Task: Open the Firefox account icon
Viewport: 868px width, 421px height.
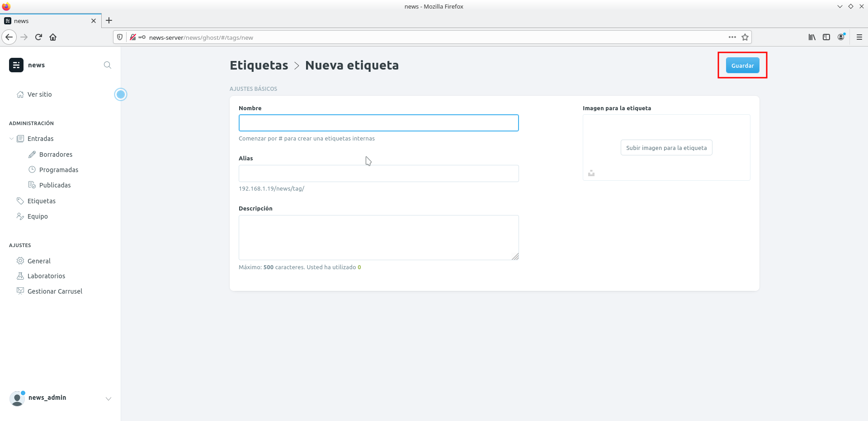Action: [x=841, y=37]
